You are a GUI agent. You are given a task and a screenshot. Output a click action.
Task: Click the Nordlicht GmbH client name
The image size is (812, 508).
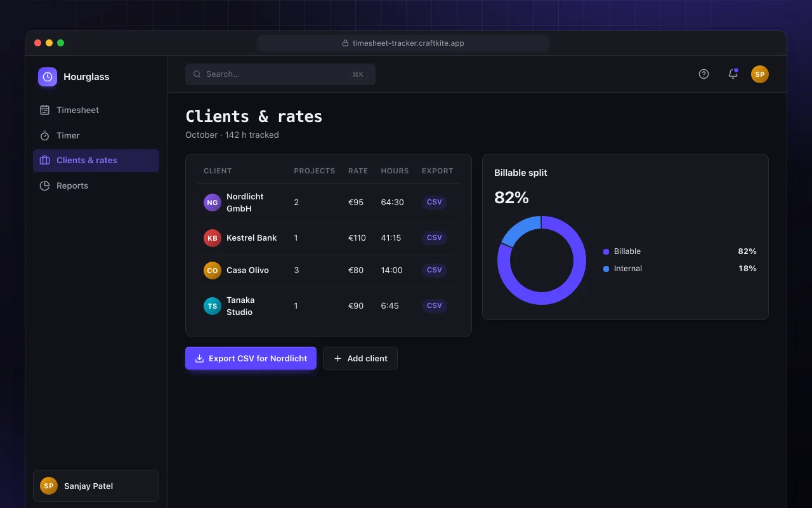245,203
